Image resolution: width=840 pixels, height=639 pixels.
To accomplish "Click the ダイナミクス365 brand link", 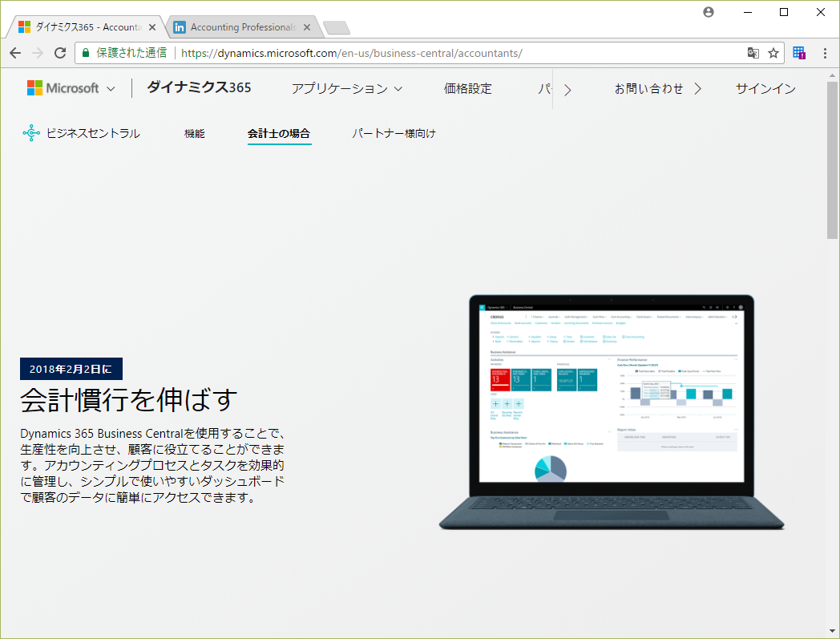I will coord(199,87).
